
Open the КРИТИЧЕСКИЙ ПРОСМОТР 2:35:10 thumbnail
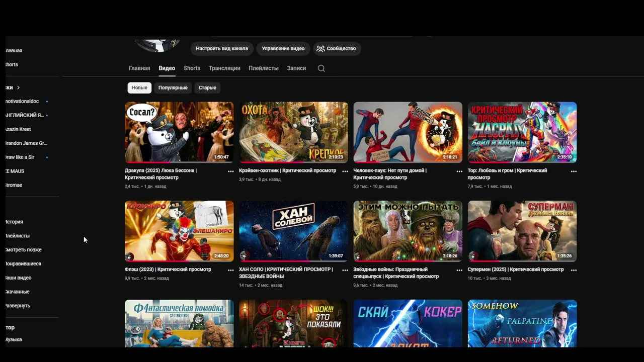[x=522, y=132]
